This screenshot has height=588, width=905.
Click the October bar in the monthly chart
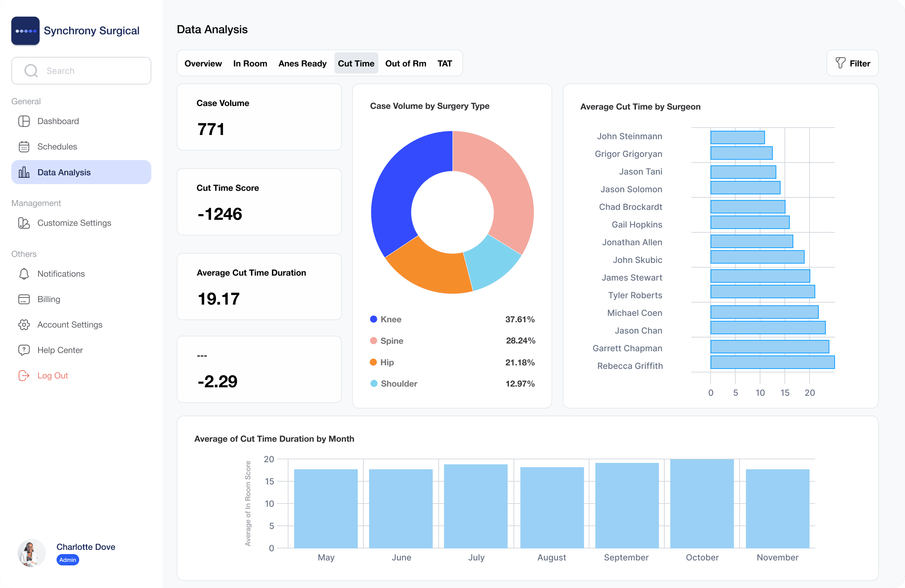pyautogui.click(x=702, y=504)
